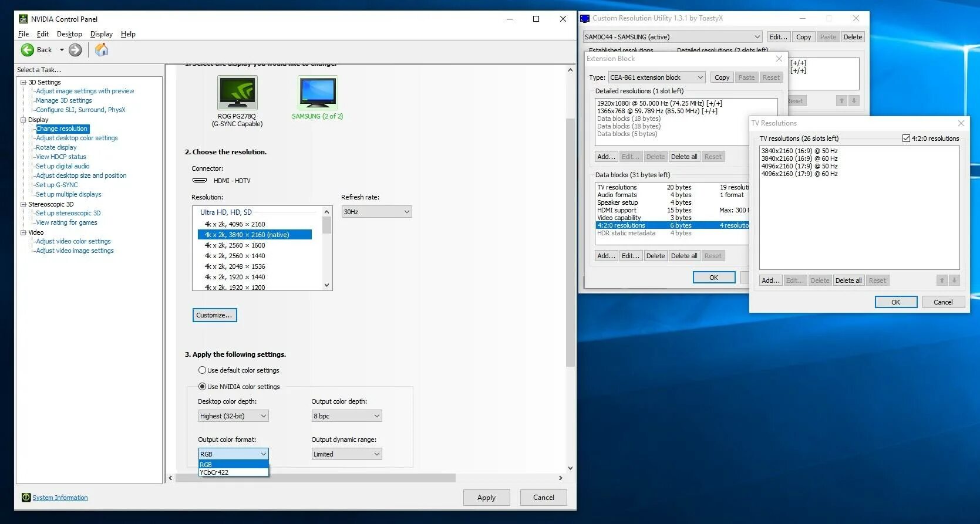
Task: Select the ROG PG278Q display thumbnail
Action: tap(237, 93)
